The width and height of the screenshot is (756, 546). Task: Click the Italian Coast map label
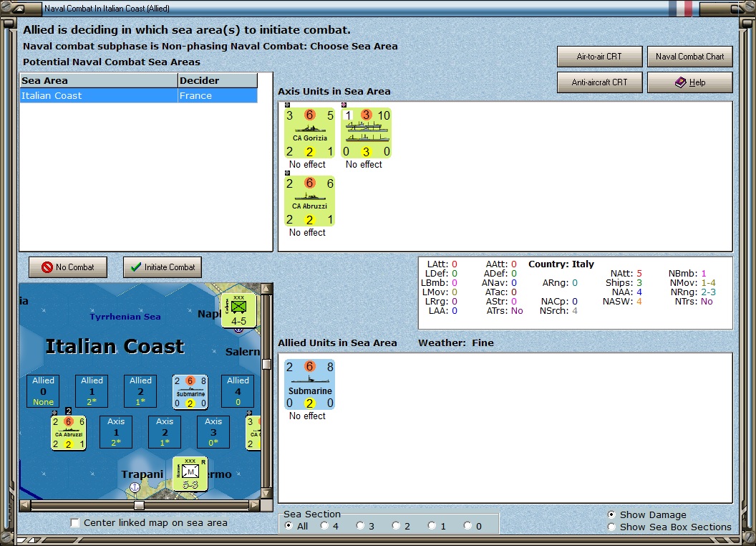click(115, 347)
